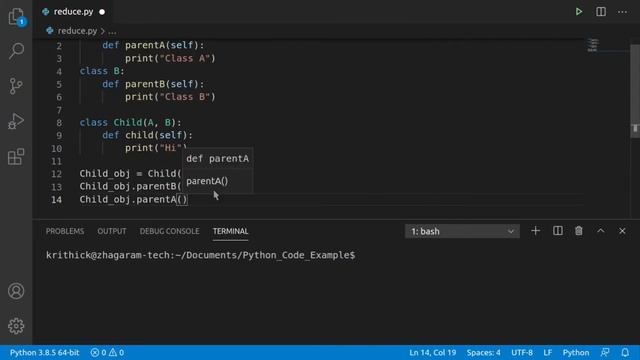Click 'def parentA(self):' line
This screenshot has height=360, width=640.
tap(153, 45)
